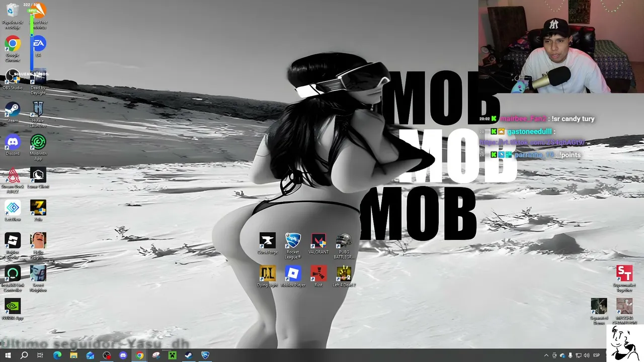644x362 pixels.
Task: Select the Separated Demo shortcut
Action: tap(599, 312)
